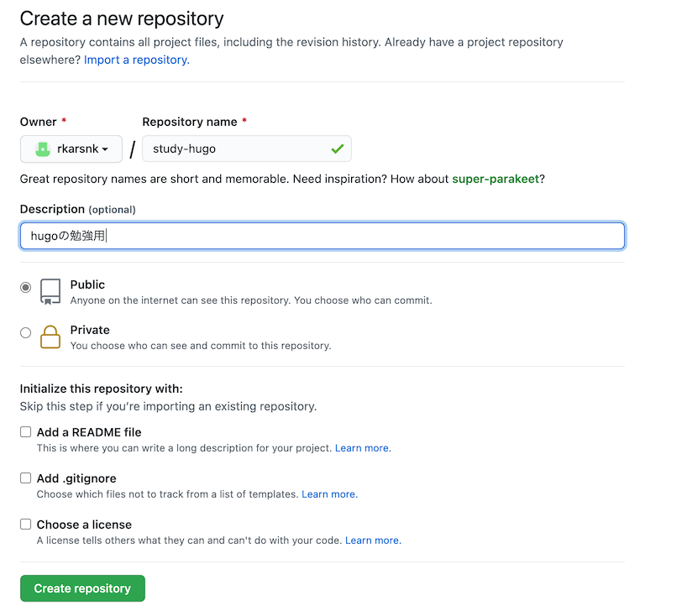687x616 pixels.
Task: Click inside the Description text field
Action: pyautogui.click(x=323, y=236)
